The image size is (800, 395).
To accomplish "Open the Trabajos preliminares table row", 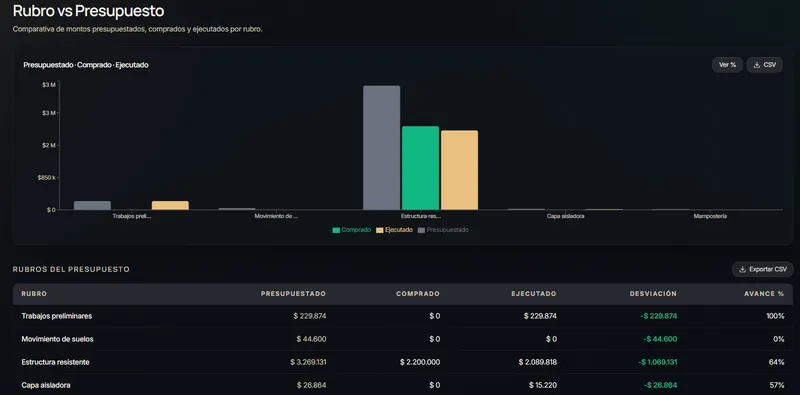I will [x=403, y=316].
